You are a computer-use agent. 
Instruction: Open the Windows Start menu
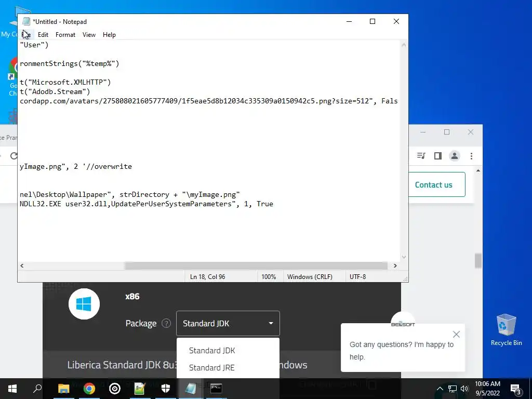coord(12,389)
